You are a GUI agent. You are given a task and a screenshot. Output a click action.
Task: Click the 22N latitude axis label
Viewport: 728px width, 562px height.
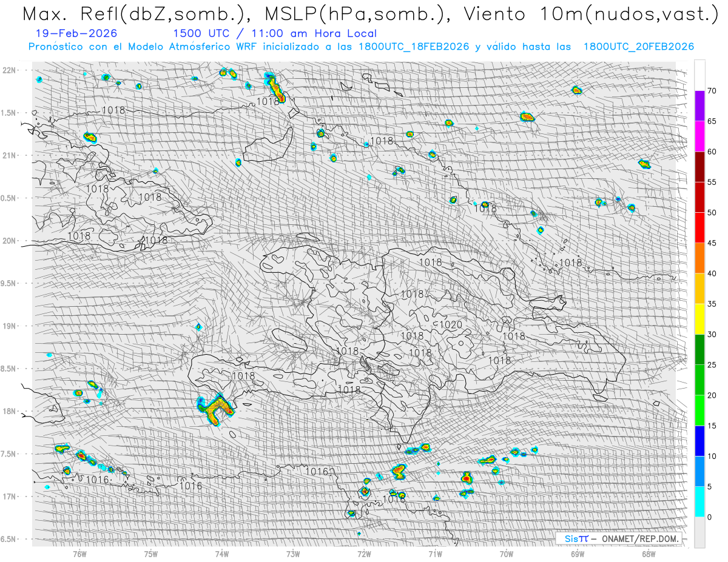(x=10, y=70)
